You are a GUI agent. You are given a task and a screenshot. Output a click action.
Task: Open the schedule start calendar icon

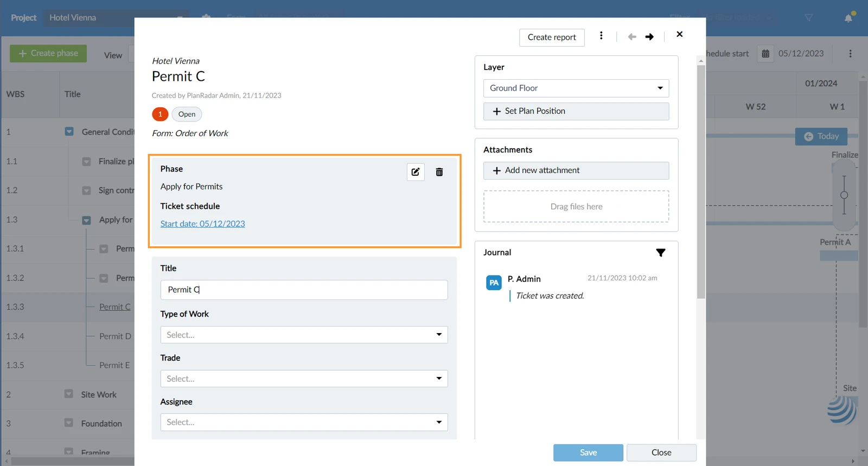765,54
